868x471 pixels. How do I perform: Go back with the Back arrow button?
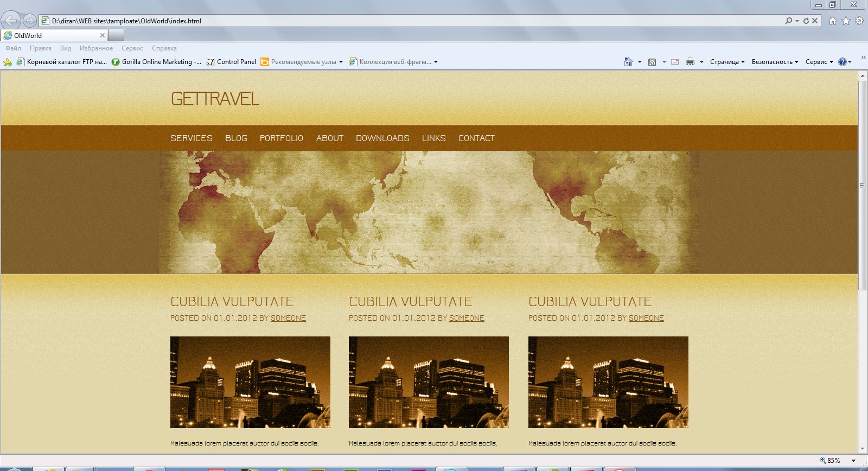11,21
